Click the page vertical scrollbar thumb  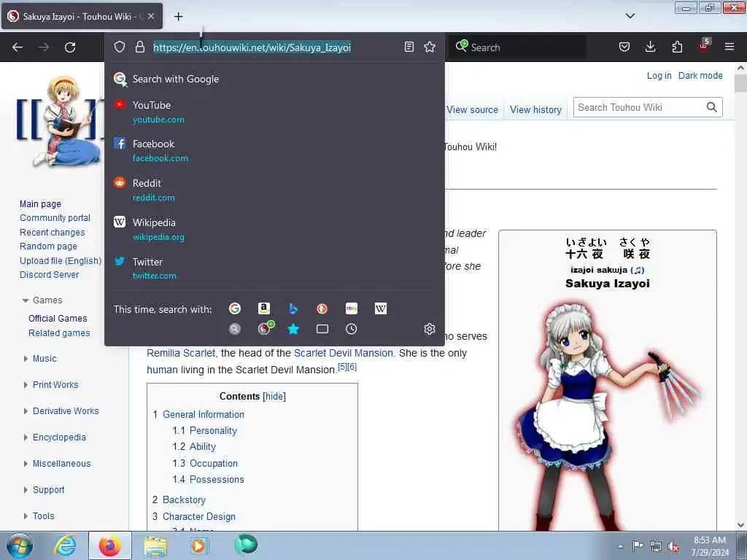click(740, 84)
